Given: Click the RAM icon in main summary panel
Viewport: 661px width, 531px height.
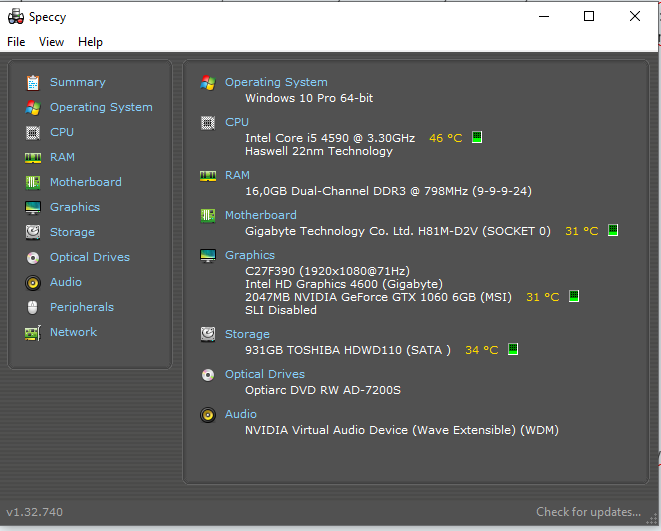Looking at the screenshot, I should click(208, 175).
